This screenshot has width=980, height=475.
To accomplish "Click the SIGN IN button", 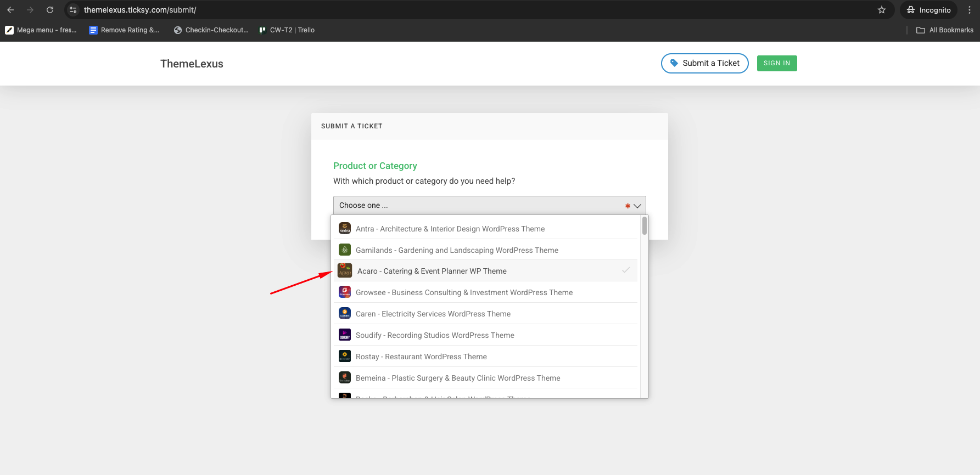I will (776, 63).
